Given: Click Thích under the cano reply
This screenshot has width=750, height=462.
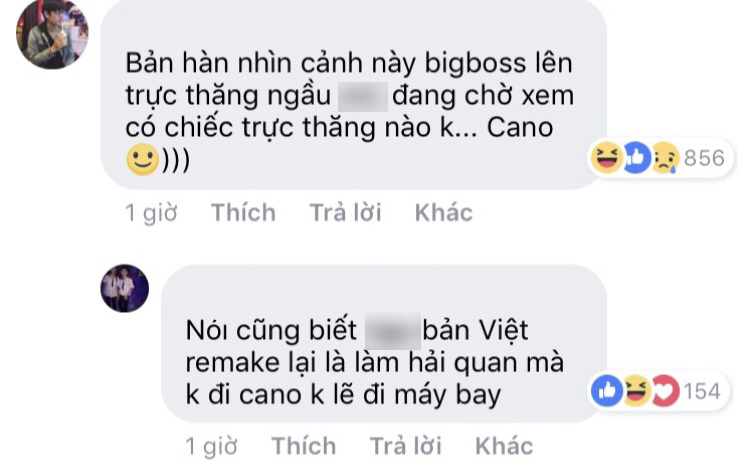Looking at the screenshot, I should (x=304, y=446).
